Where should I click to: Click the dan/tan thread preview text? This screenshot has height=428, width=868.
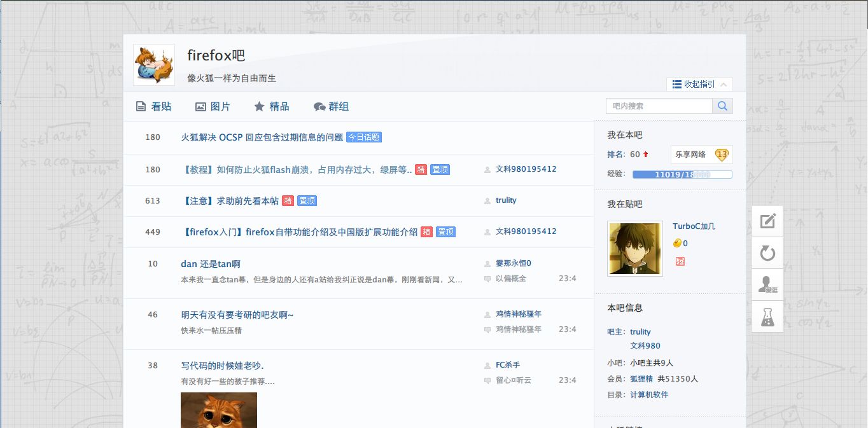(x=322, y=279)
